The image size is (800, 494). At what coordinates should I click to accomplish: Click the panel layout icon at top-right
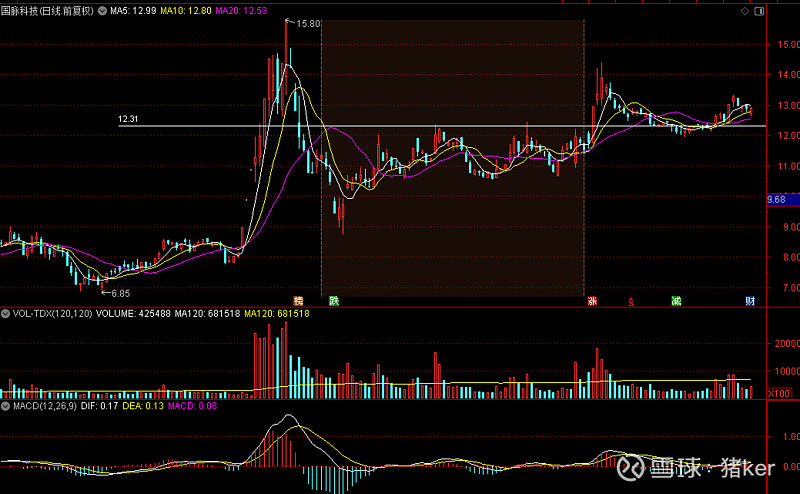759,11
